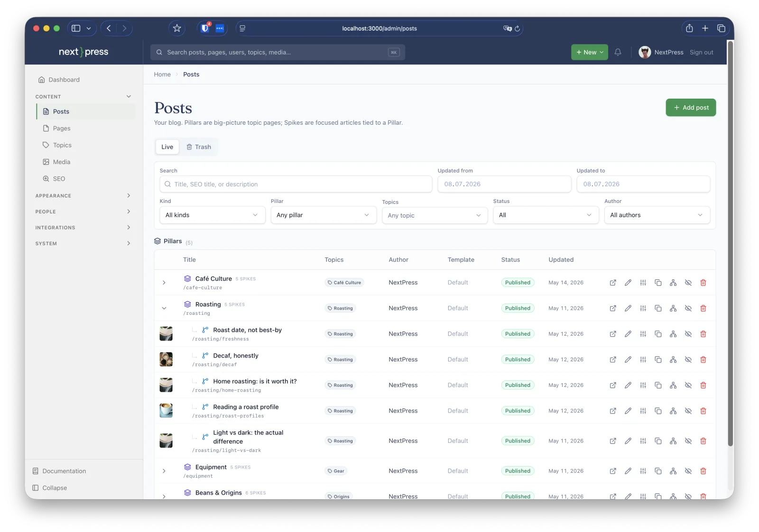The width and height of the screenshot is (759, 532).
Task: Toggle visibility of Decaf, honestly
Action: pyautogui.click(x=688, y=359)
